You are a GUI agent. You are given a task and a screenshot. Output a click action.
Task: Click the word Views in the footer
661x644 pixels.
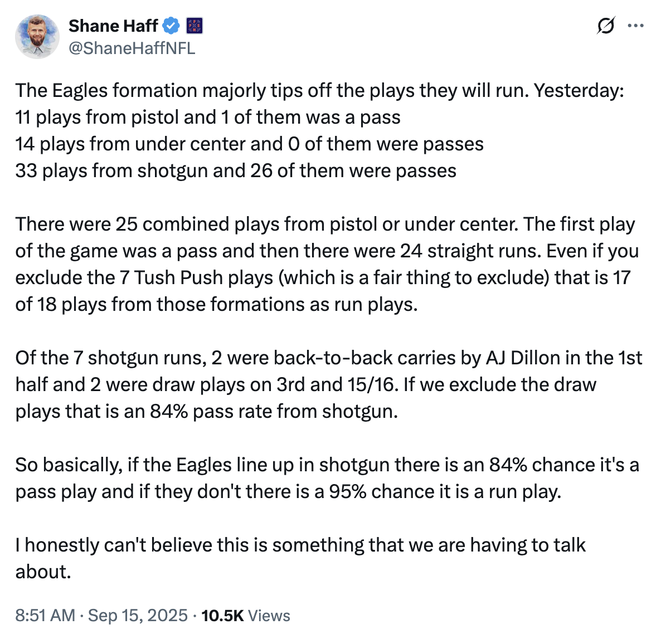(x=269, y=616)
